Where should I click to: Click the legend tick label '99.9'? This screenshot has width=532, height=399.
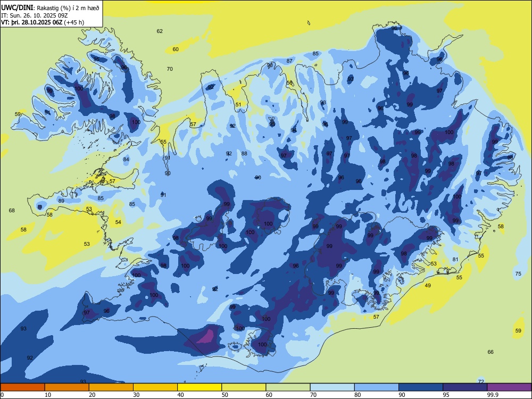pyautogui.click(x=493, y=395)
